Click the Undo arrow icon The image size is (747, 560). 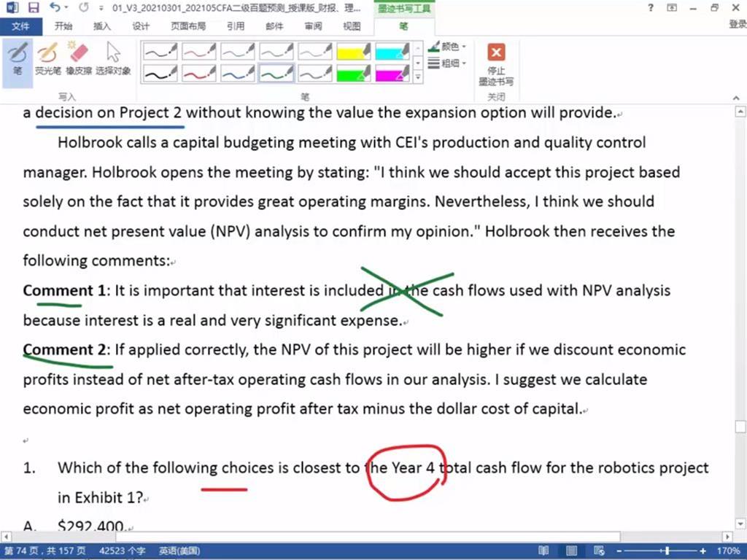(x=55, y=8)
